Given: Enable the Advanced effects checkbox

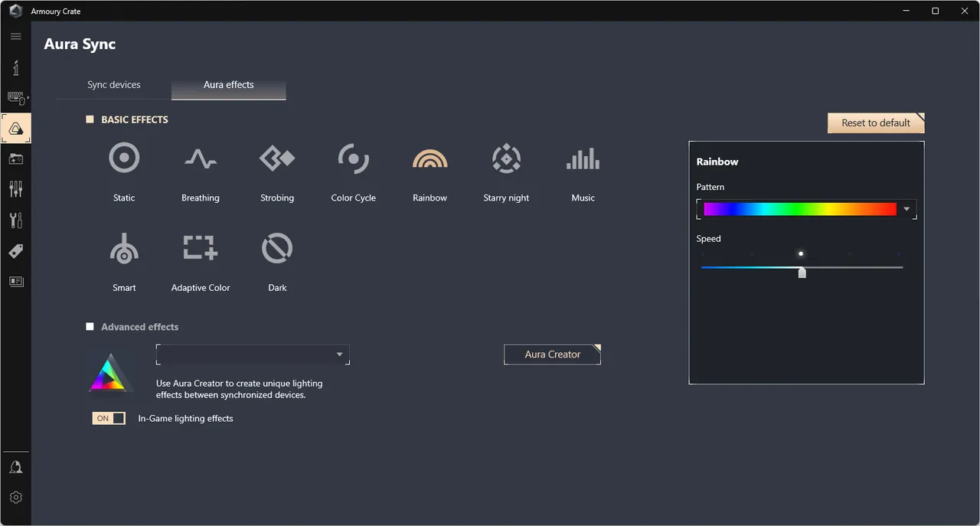Looking at the screenshot, I should (90, 326).
